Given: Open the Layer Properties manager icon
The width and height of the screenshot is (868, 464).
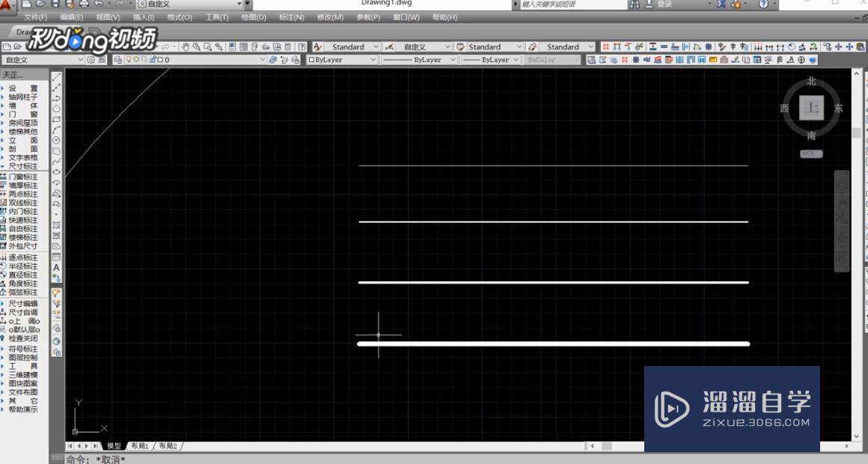Looking at the screenshot, I should [118, 60].
